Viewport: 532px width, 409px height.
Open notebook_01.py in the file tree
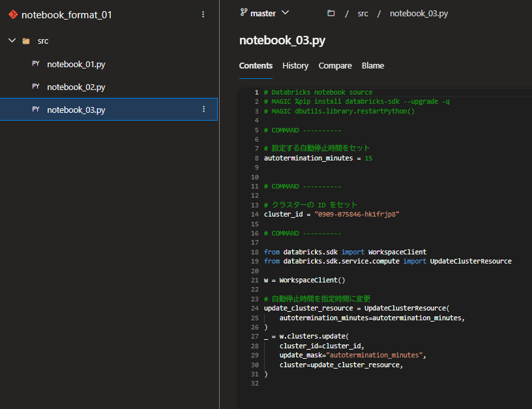pyautogui.click(x=76, y=64)
